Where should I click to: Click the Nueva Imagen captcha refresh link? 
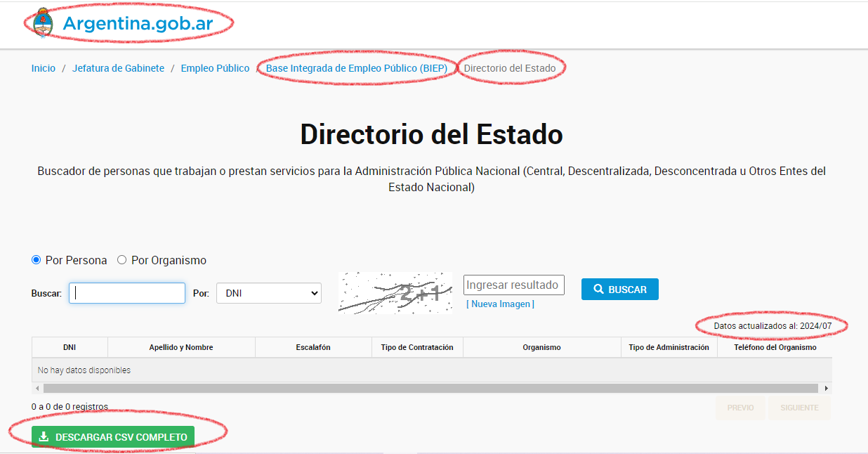coord(500,304)
